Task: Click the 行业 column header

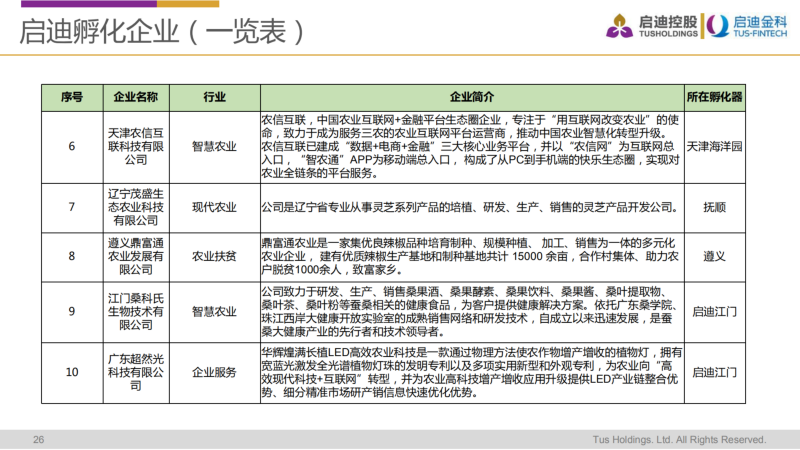Action: (x=214, y=97)
